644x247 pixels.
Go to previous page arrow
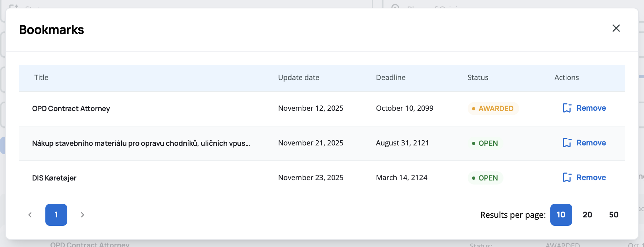click(x=30, y=215)
